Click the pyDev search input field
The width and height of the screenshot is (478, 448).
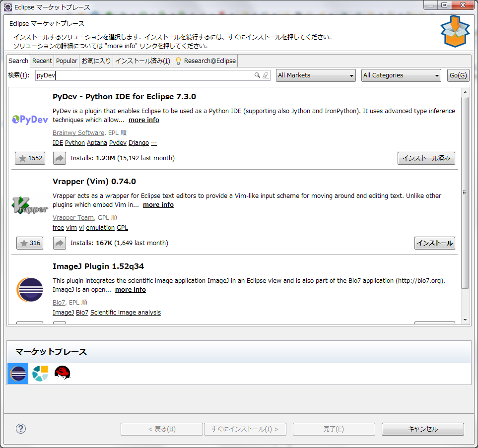tap(144, 75)
